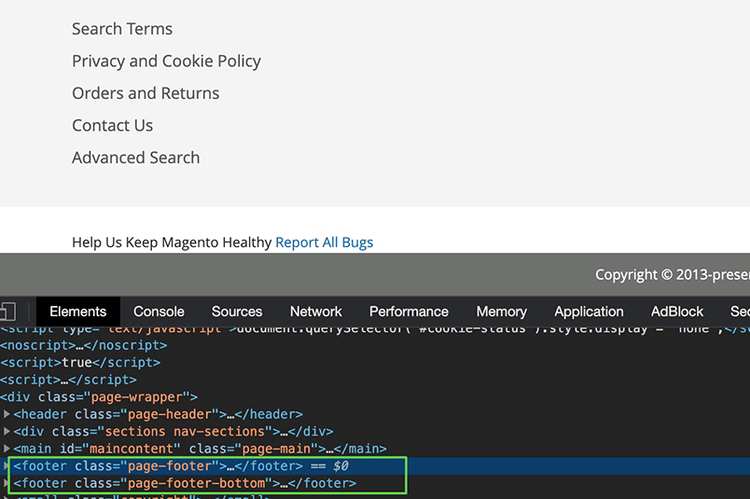Open the Advanced Search link

coord(135,157)
